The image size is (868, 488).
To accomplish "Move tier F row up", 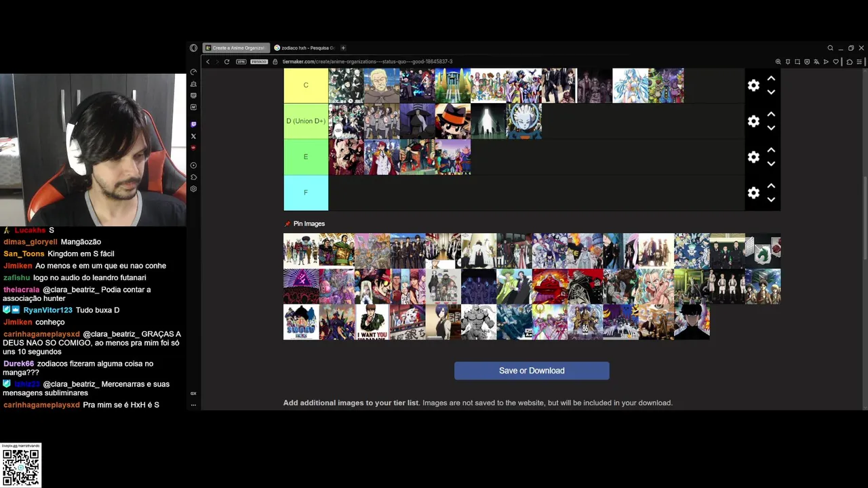I will [x=771, y=186].
